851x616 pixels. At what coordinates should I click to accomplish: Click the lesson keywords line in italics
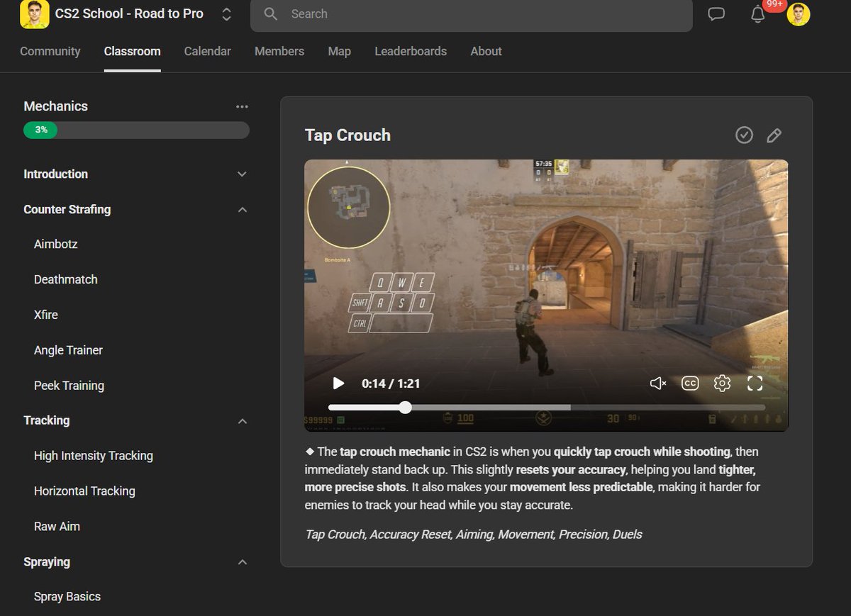[473, 534]
